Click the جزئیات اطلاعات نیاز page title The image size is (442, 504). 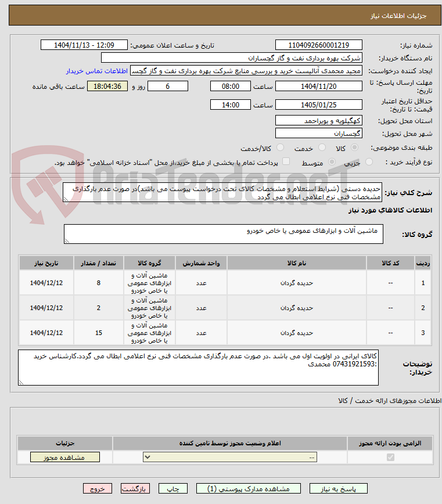(x=398, y=16)
